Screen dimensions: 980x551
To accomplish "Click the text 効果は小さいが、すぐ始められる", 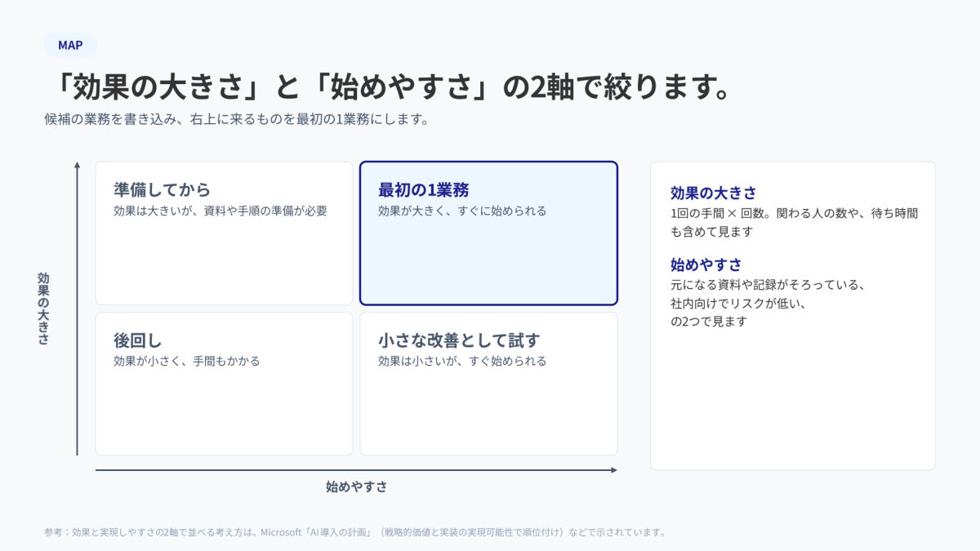I will [x=462, y=361].
